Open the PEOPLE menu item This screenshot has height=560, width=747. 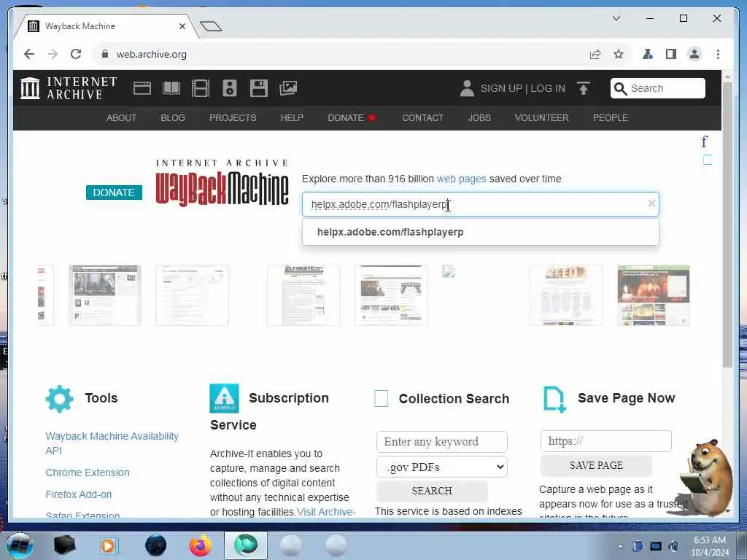coord(611,117)
